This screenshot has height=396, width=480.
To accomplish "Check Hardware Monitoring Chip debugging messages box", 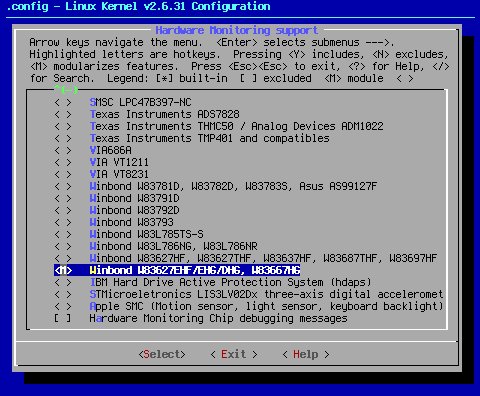I will [63, 318].
